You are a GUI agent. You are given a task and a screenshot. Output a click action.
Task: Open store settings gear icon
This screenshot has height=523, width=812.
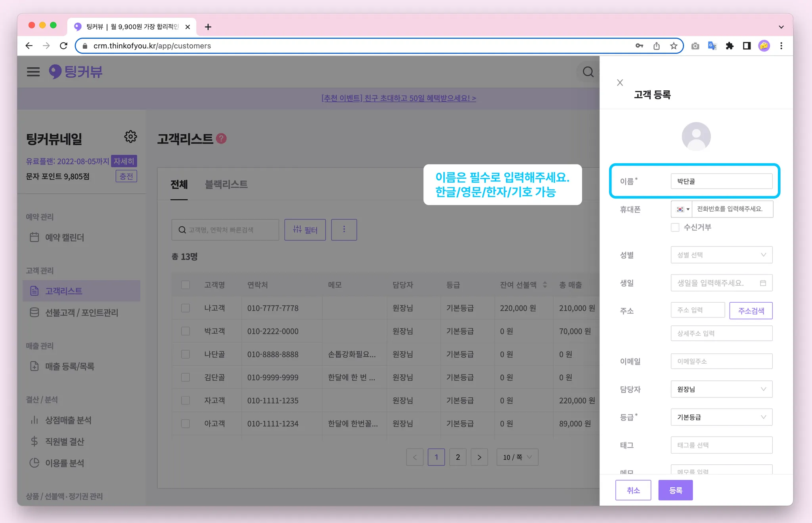tap(130, 137)
